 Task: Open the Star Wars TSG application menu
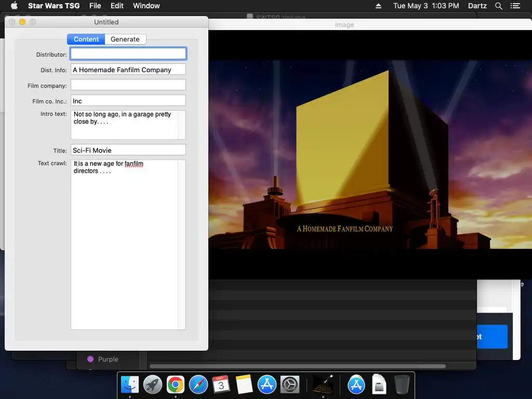[54, 6]
